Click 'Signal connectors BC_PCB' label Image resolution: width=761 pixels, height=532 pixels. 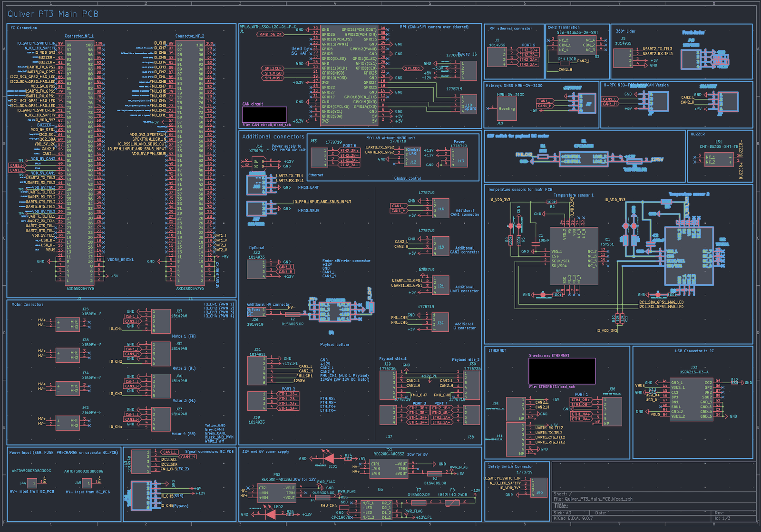[209, 452]
